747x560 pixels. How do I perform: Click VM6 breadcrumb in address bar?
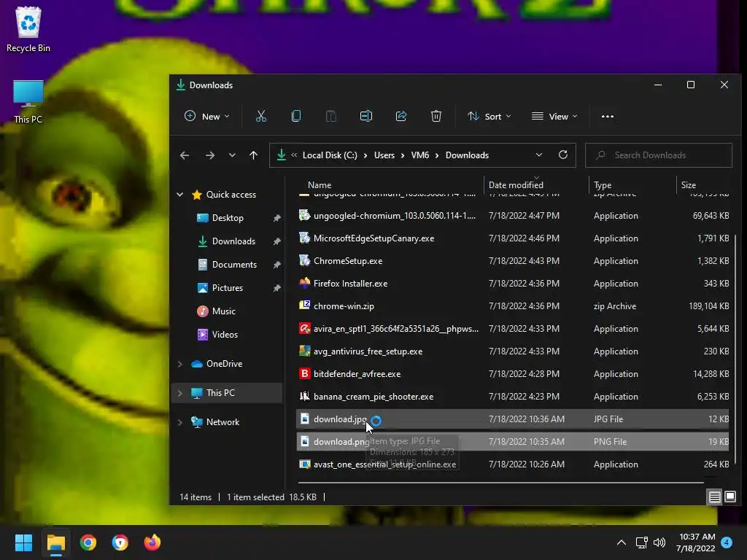tap(419, 155)
